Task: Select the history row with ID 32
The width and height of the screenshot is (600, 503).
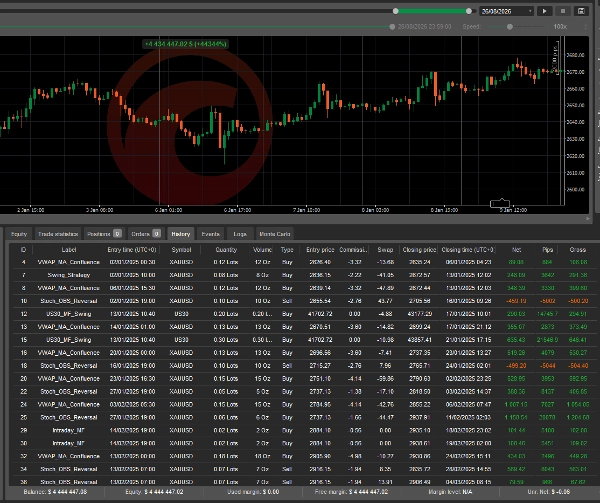Action: pos(305,456)
